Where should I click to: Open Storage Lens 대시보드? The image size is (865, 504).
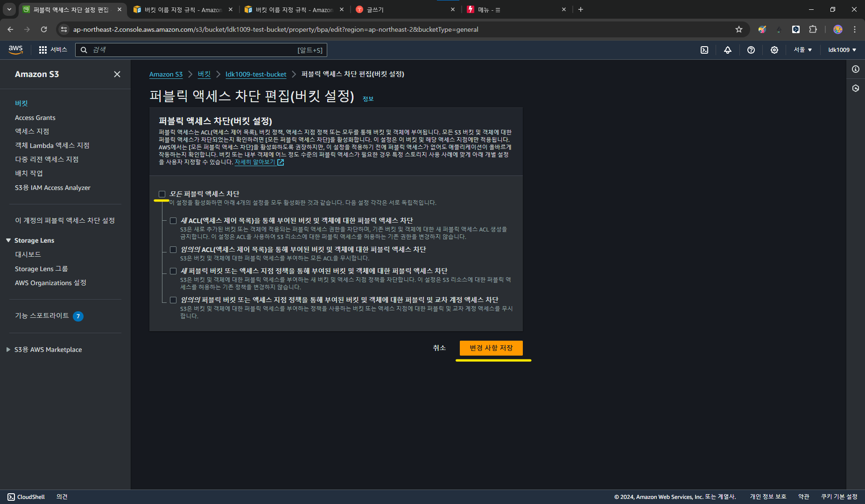(28, 254)
